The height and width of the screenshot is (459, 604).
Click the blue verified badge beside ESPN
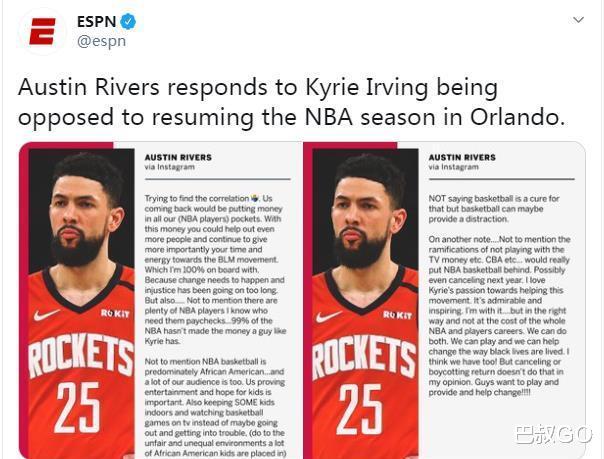point(129,21)
